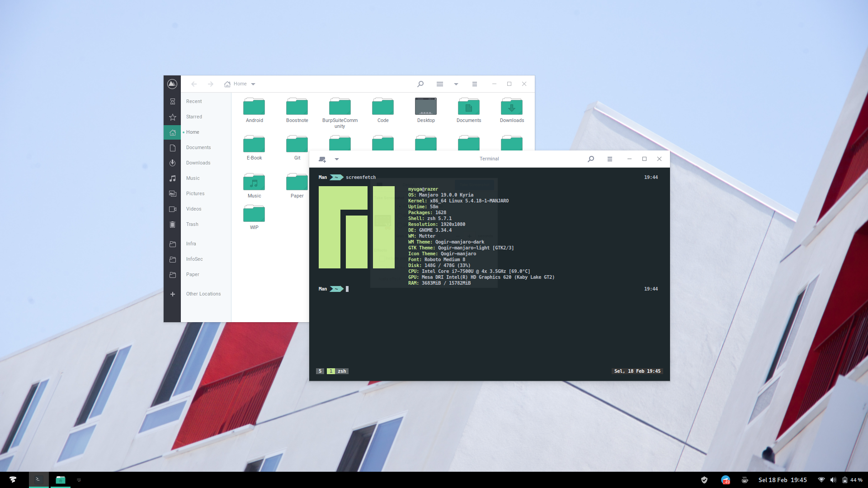
Task: Expand the Terminal new-tab dropdown arrow
Action: tap(337, 159)
